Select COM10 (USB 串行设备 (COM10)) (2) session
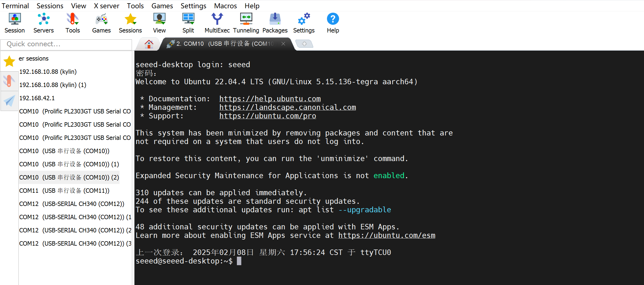The image size is (644, 285). point(69,177)
